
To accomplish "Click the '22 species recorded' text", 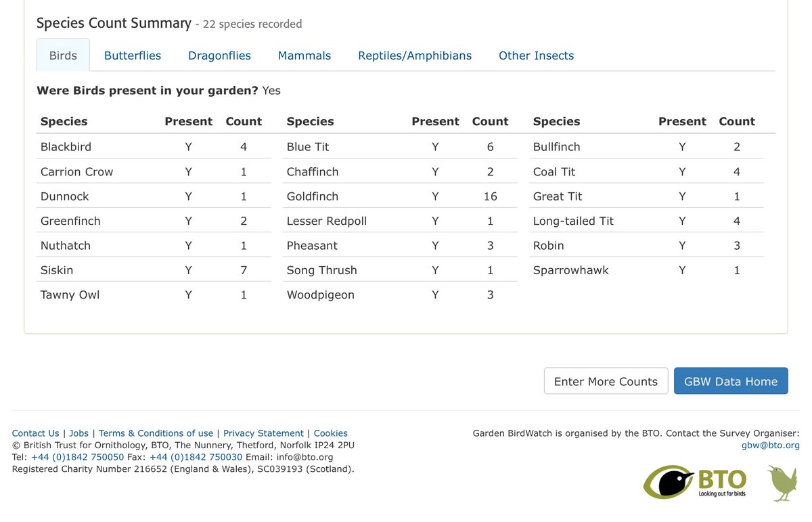I will tap(253, 24).
